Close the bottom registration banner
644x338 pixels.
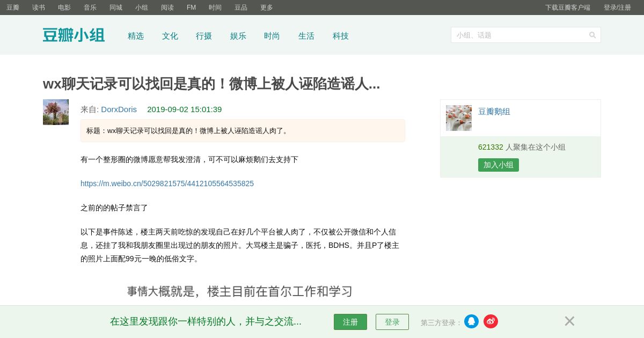click(569, 321)
